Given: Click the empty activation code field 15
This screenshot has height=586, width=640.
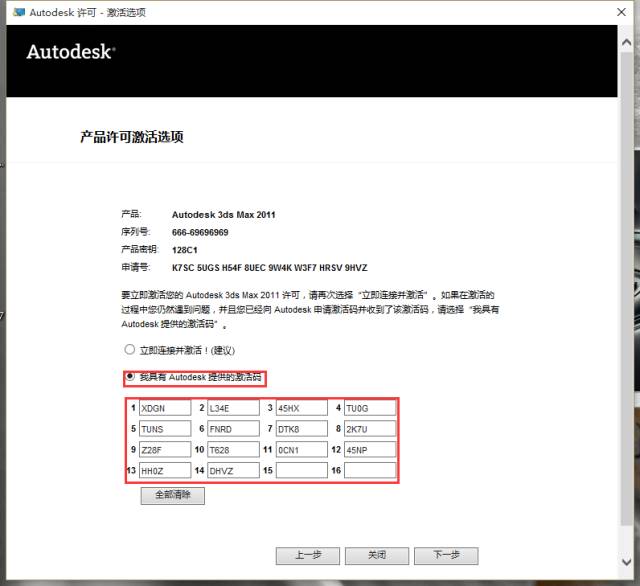Looking at the screenshot, I should pyautogui.click(x=302, y=470).
